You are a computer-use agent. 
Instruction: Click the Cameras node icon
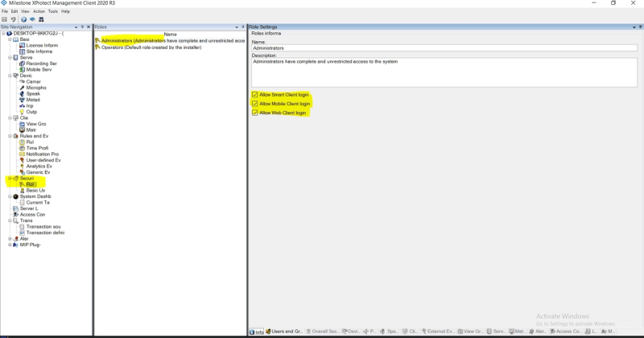click(x=23, y=82)
